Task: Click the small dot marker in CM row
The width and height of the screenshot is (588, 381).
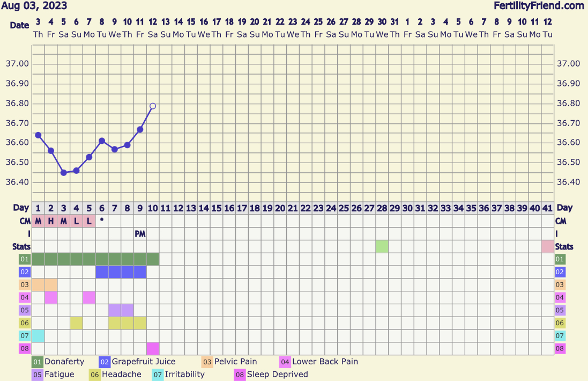Action: click(102, 219)
